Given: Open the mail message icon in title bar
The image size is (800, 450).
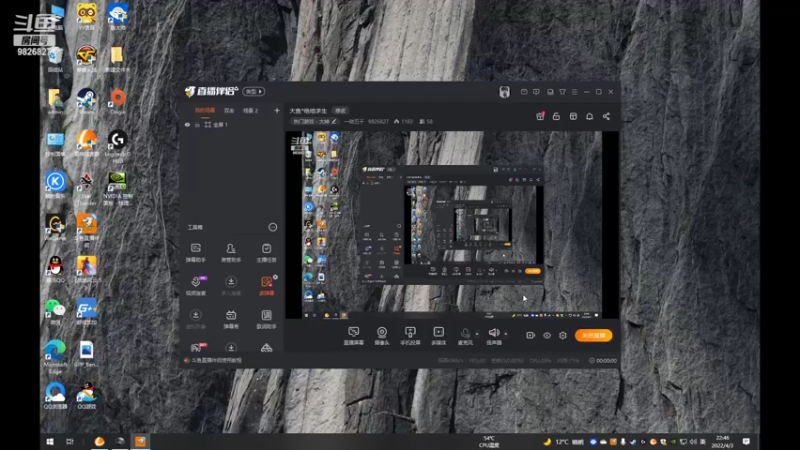Looking at the screenshot, I should coord(524,92).
